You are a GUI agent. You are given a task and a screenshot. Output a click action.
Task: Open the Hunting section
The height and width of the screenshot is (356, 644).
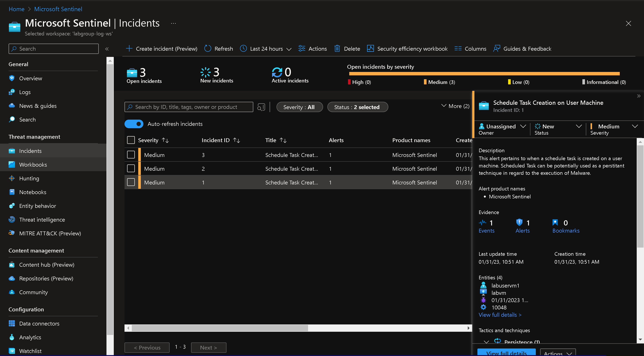(x=29, y=178)
